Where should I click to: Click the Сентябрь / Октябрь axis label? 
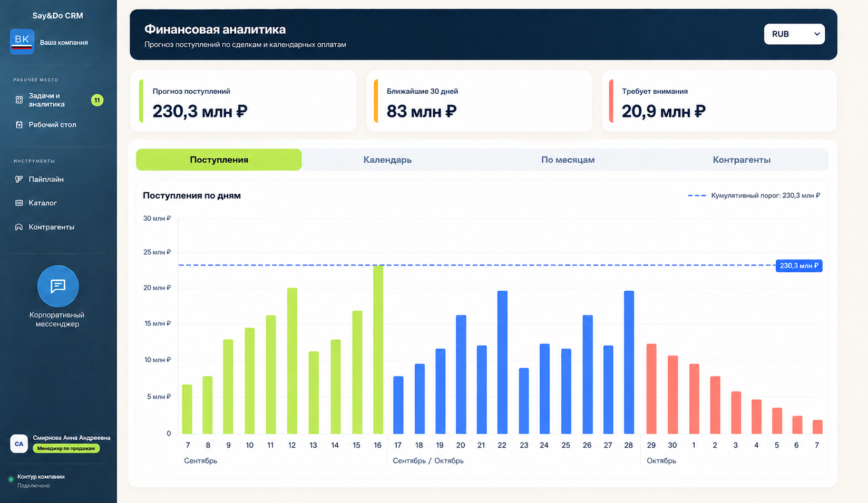(x=428, y=461)
